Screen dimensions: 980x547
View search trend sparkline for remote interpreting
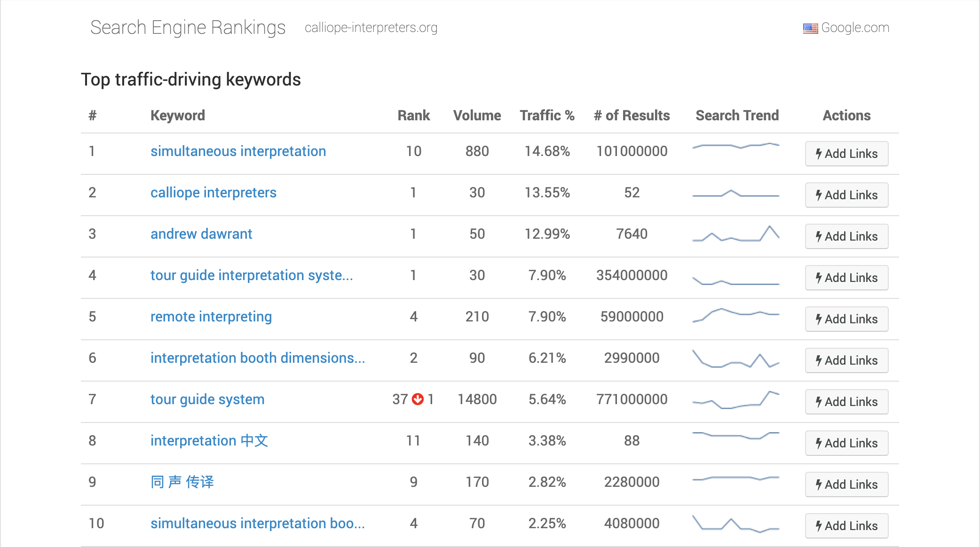pyautogui.click(x=735, y=315)
